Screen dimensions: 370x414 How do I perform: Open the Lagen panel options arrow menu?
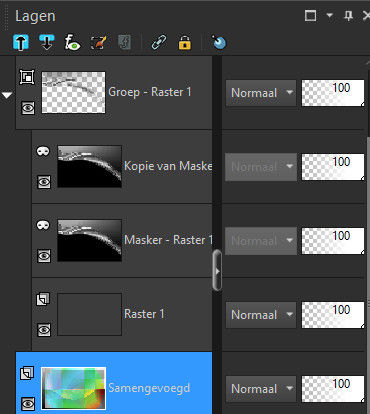(x=329, y=15)
